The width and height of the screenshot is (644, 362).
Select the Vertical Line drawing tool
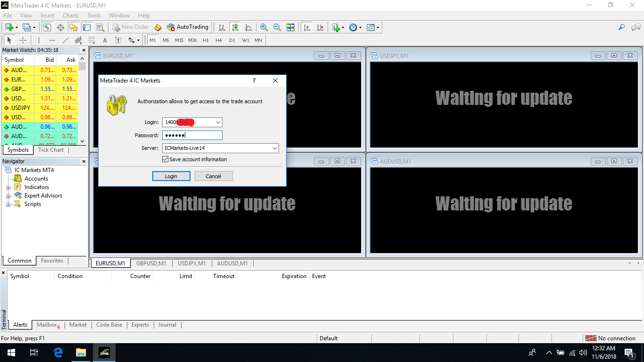tap(39, 40)
